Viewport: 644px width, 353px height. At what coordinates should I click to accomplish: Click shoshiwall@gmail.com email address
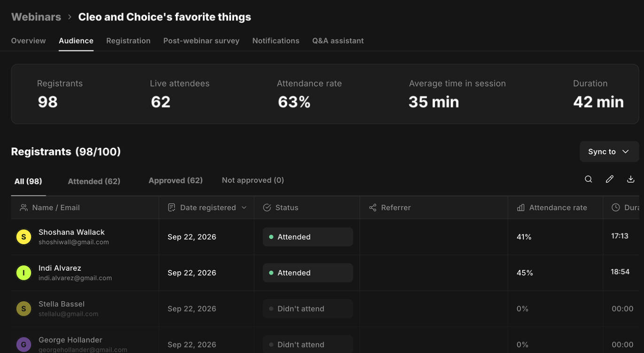pos(74,242)
